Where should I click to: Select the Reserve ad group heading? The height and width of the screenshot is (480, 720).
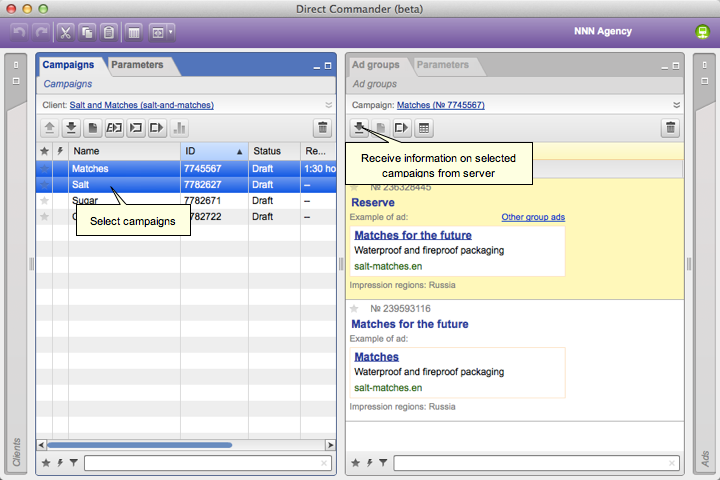pos(373,203)
